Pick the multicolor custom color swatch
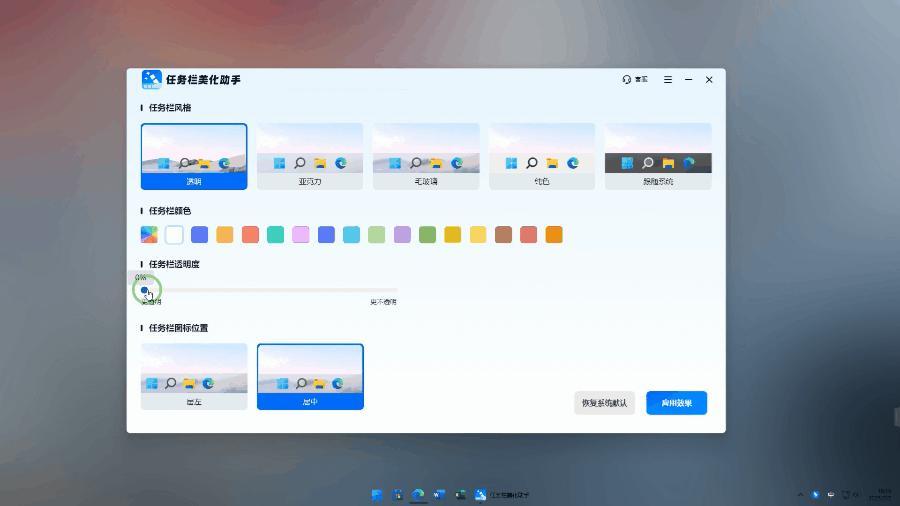Image resolution: width=900 pixels, height=506 pixels. [149, 235]
